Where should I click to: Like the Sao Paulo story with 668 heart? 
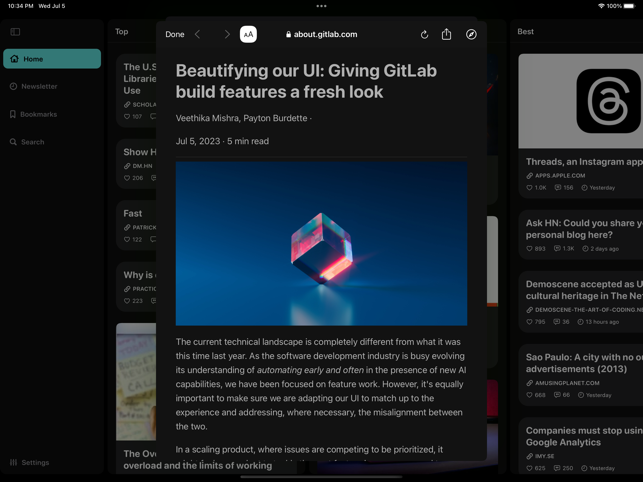(x=536, y=395)
